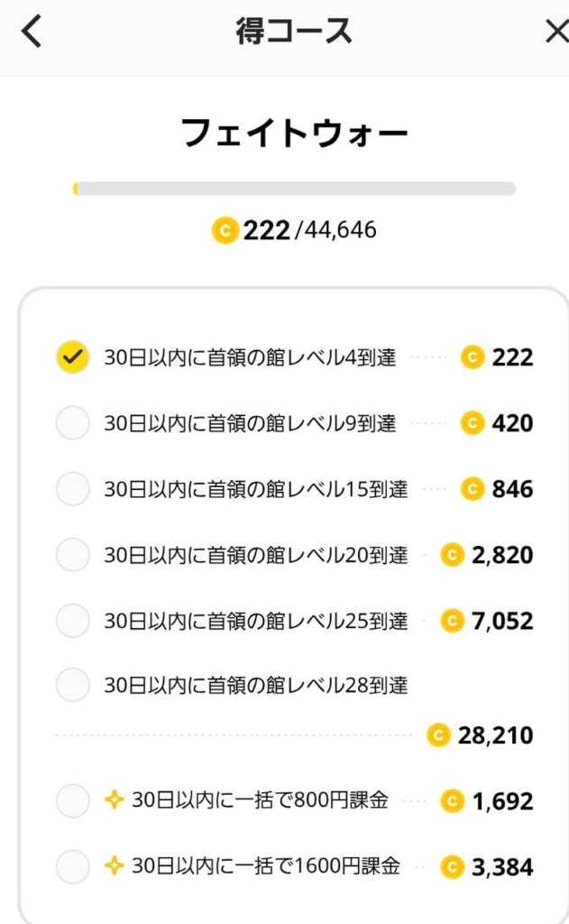Screen dimensions: 569x924
Task: Select the レベル25到達 radio circle
Action: [72, 621]
